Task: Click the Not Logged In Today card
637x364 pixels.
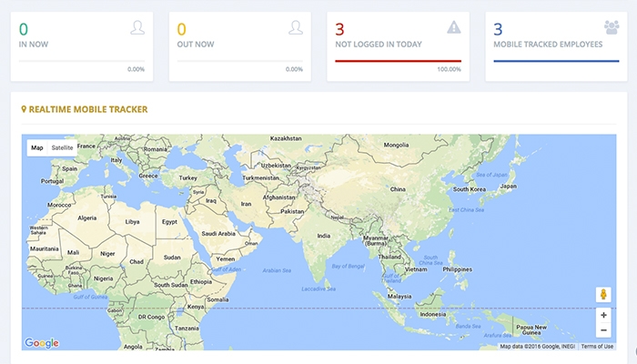Action: [398, 45]
